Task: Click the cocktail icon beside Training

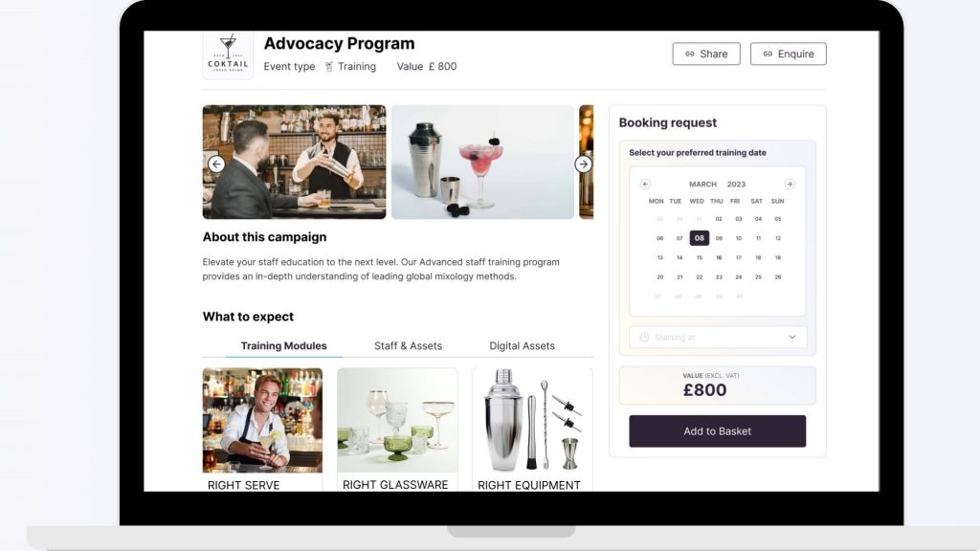Action: [x=329, y=66]
